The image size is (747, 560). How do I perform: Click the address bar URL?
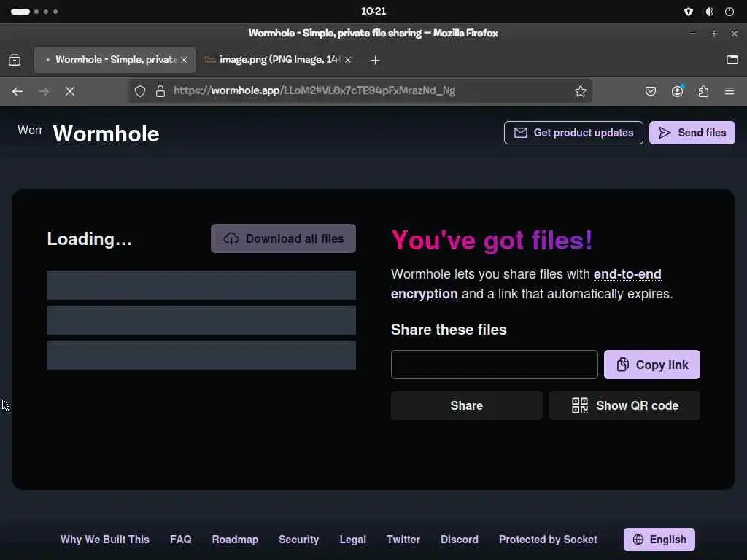[x=314, y=90]
